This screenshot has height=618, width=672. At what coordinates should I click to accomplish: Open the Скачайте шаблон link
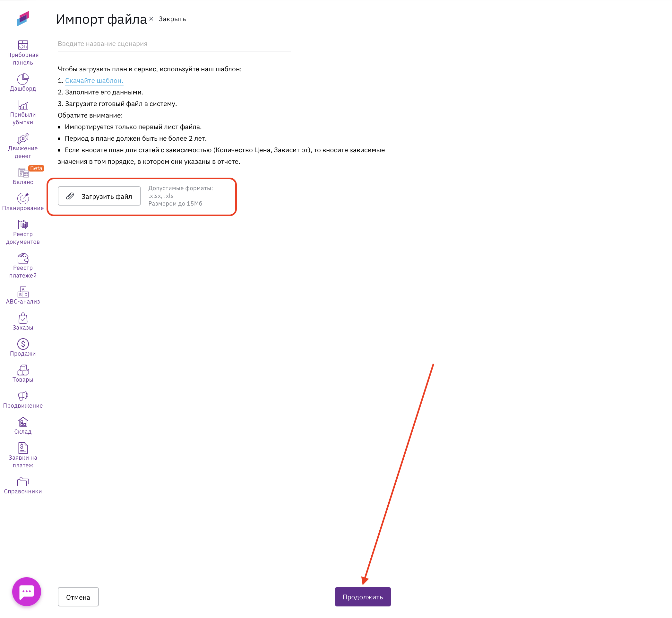pyautogui.click(x=94, y=81)
